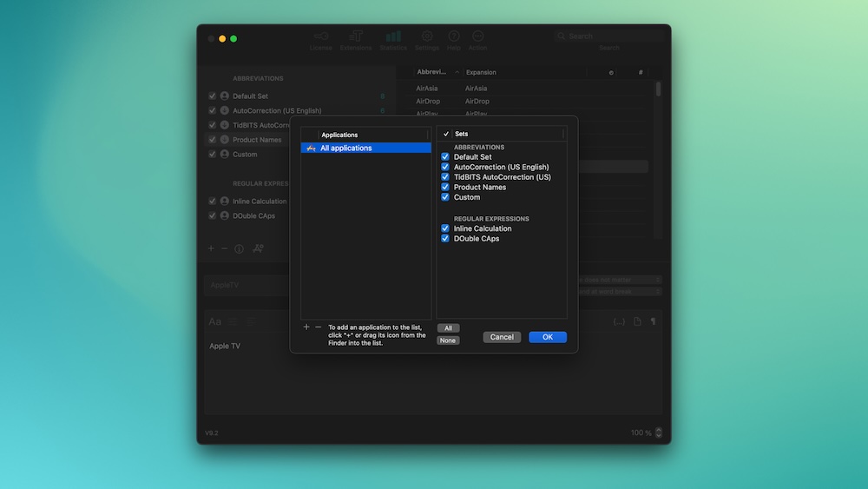
Task: Remove application with dialog minus button
Action: 319,327
